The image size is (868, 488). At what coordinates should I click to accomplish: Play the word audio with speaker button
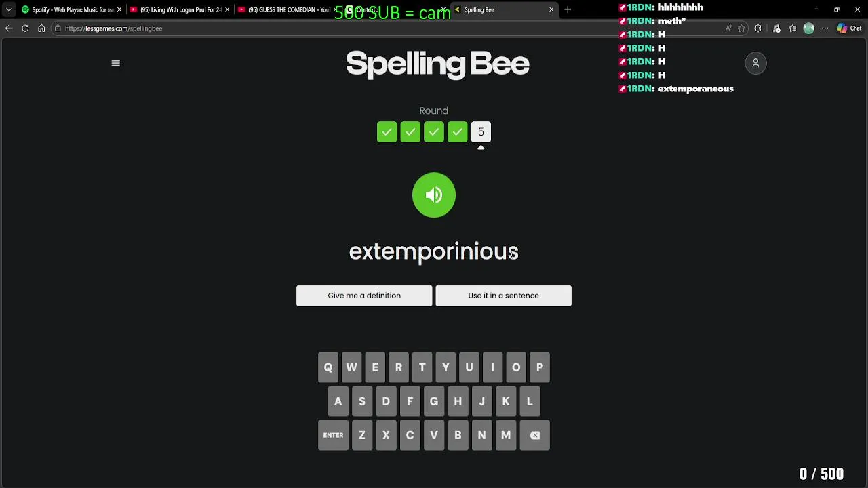(x=434, y=195)
